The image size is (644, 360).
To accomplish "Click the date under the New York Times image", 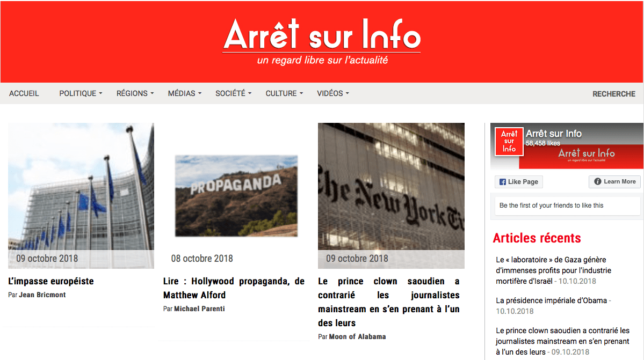I will (357, 259).
